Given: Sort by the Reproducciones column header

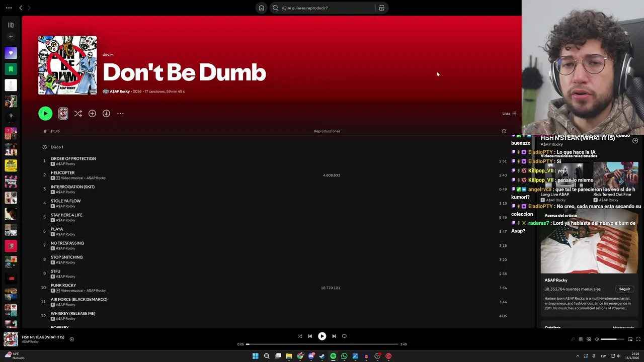Looking at the screenshot, I should pos(327,131).
